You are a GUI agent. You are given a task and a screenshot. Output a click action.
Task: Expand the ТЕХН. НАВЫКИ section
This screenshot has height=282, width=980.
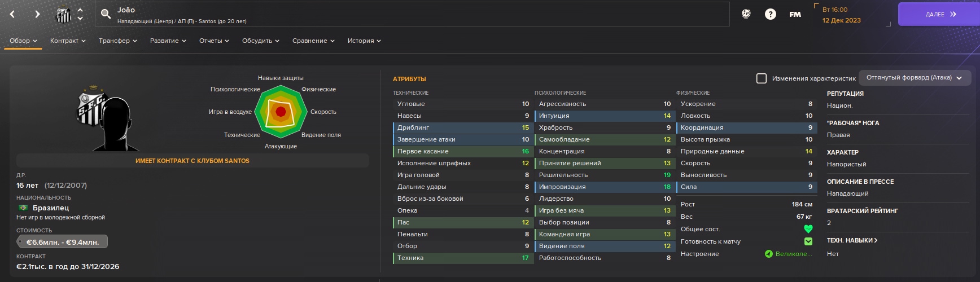point(852,240)
